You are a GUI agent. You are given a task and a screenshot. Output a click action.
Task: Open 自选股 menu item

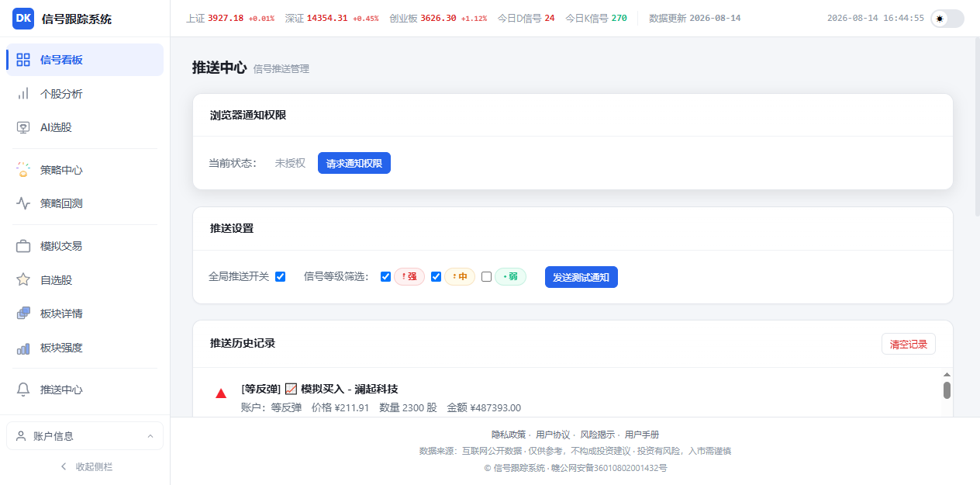85,280
